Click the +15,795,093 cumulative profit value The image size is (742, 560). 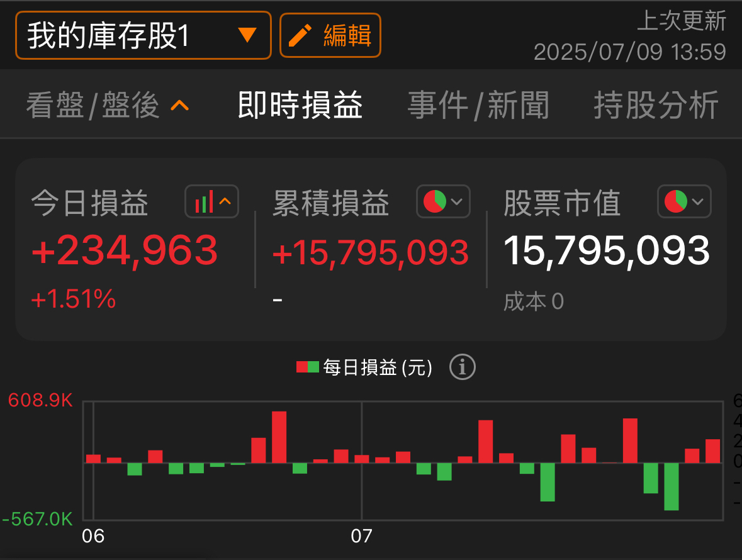click(x=371, y=252)
